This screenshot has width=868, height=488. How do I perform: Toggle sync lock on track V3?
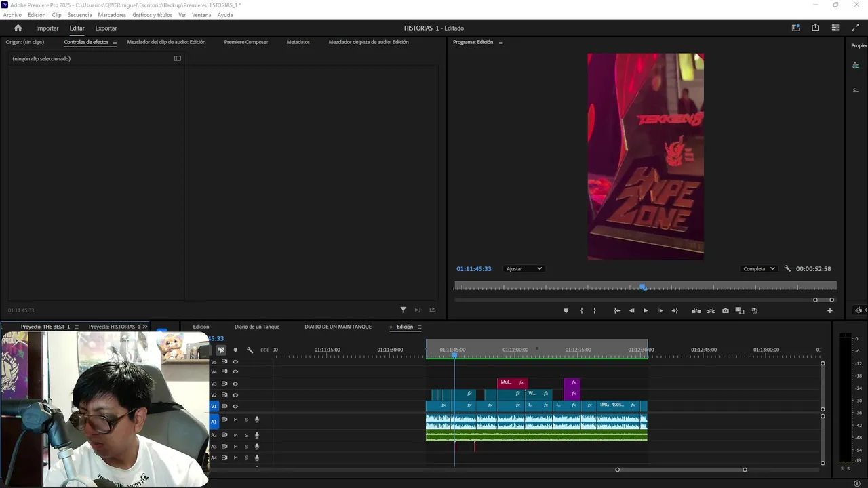224,384
